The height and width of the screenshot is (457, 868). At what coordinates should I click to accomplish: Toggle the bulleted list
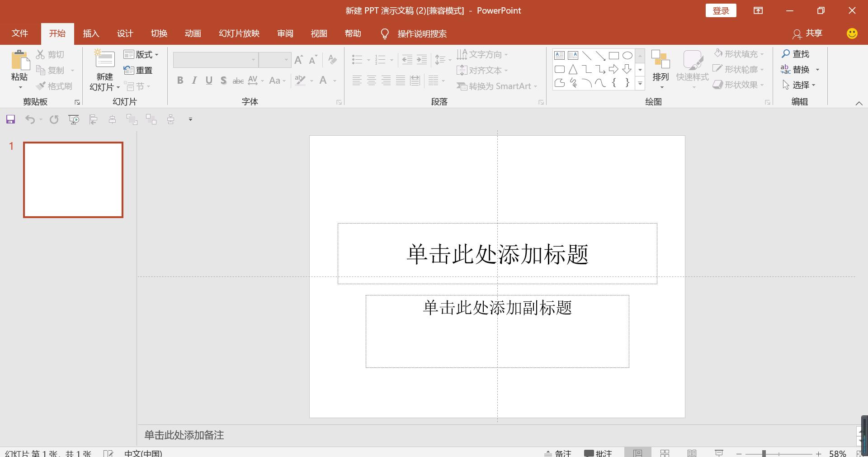coord(357,59)
